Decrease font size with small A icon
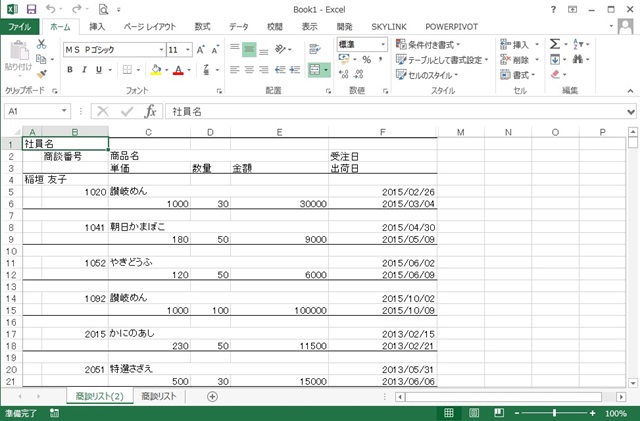This screenshot has height=421, width=640. point(215,50)
